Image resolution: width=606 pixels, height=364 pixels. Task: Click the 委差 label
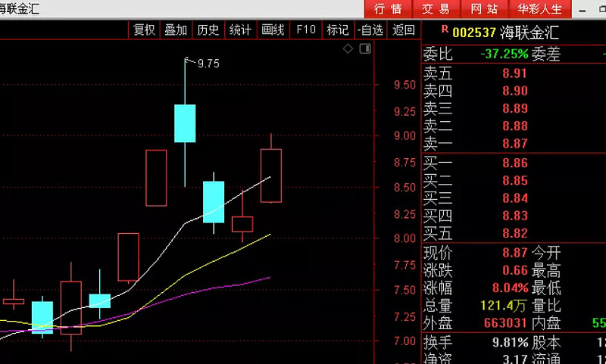(x=545, y=54)
